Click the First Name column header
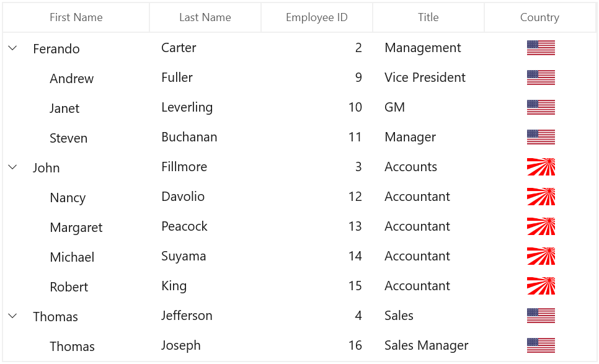599x364 pixels. coord(76,17)
